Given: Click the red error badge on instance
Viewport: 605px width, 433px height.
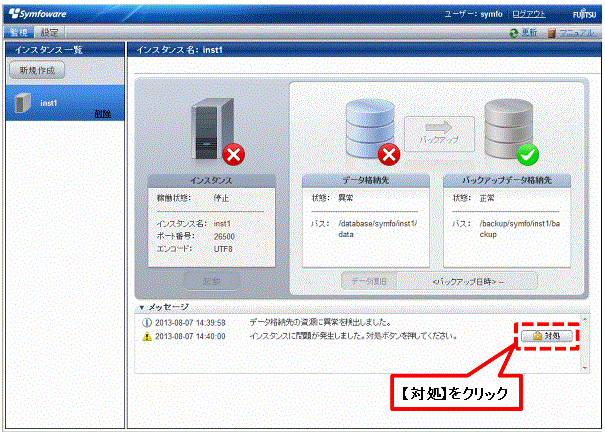Looking at the screenshot, I should pyautogui.click(x=233, y=155).
